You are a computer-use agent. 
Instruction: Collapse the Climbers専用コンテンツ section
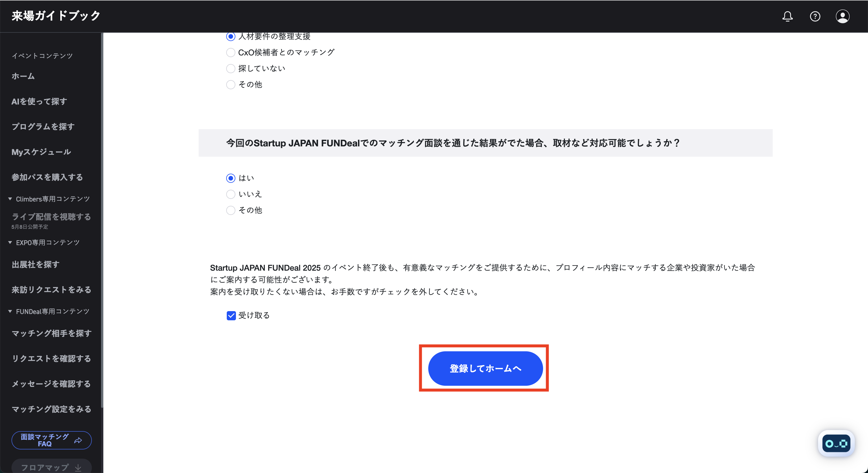pos(10,199)
